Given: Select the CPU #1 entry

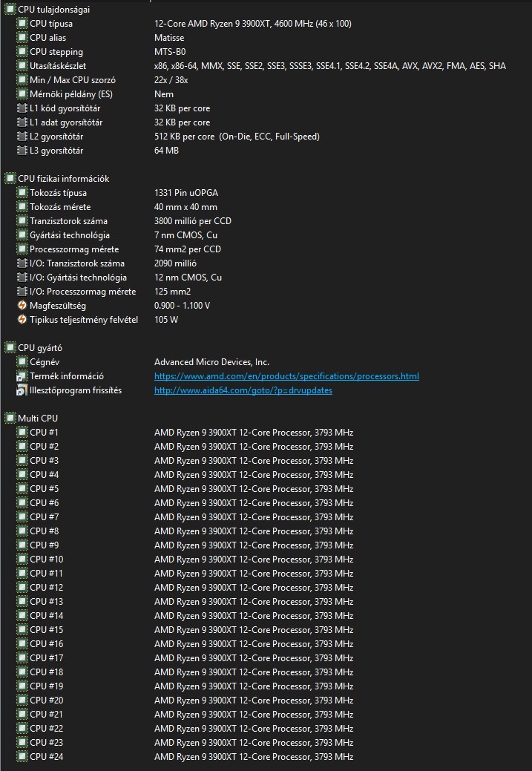Looking at the screenshot, I should point(44,433).
